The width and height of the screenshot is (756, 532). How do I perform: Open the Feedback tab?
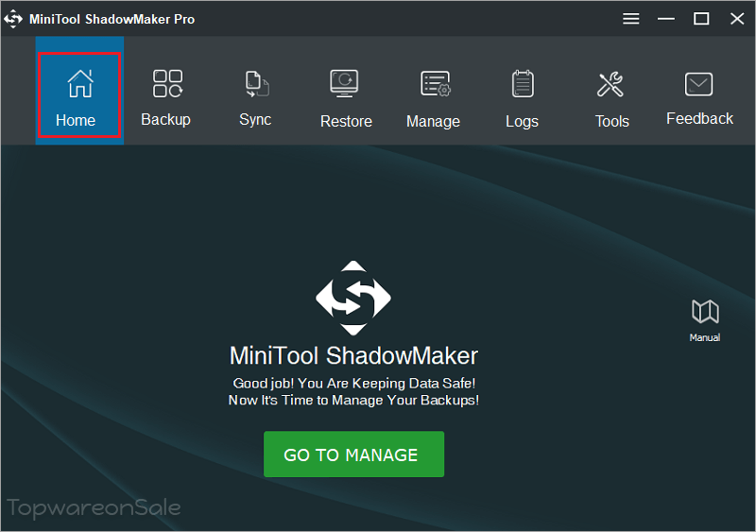tap(699, 98)
